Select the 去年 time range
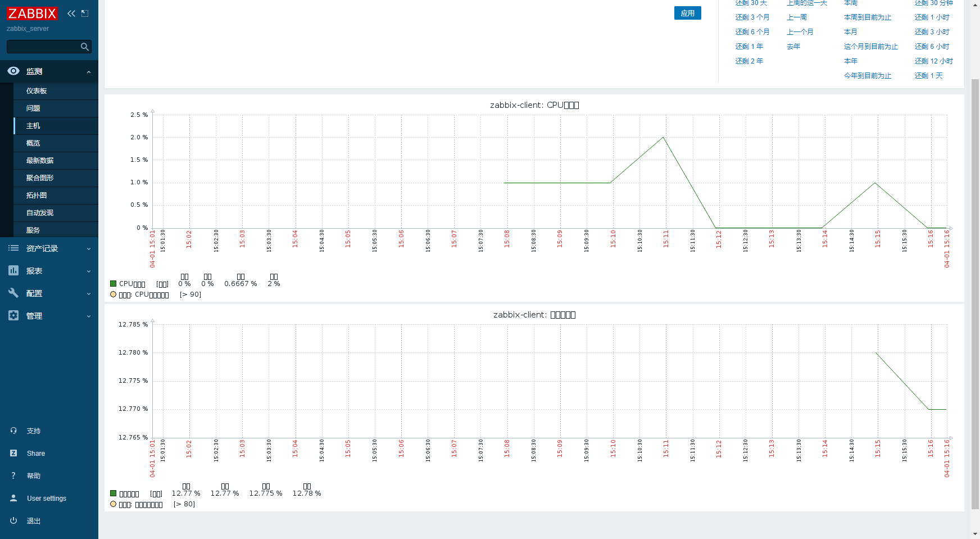The height and width of the screenshot is (539, 980). tap(793, 47)
